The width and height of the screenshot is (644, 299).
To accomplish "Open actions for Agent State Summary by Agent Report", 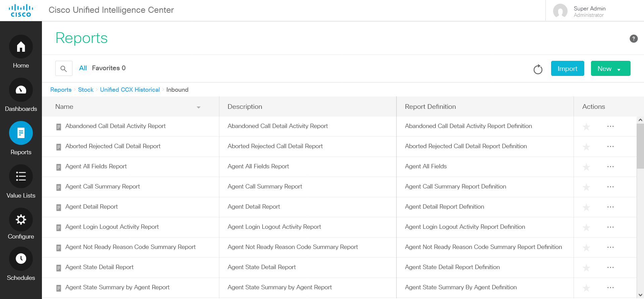I will tap(610, 288).
